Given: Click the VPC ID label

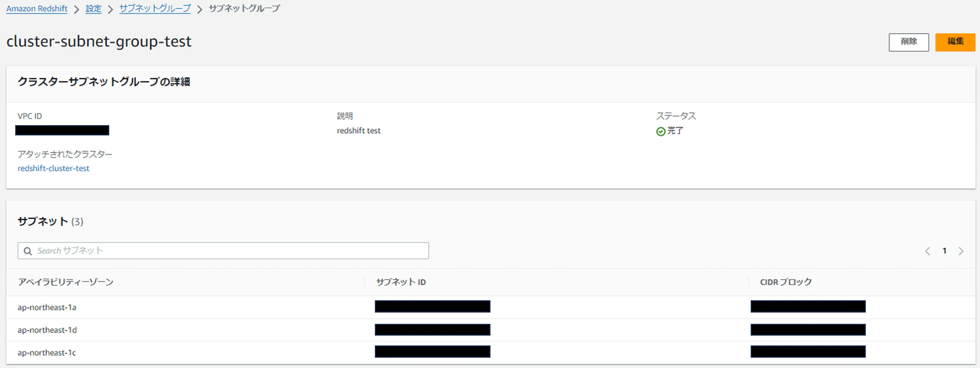Looking at the screenshot, I should point(30,116).
